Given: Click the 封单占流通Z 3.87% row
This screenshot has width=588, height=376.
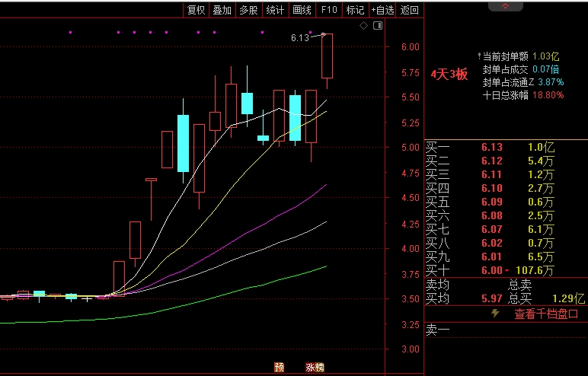Looking at the screenshot, I should 522,82.
